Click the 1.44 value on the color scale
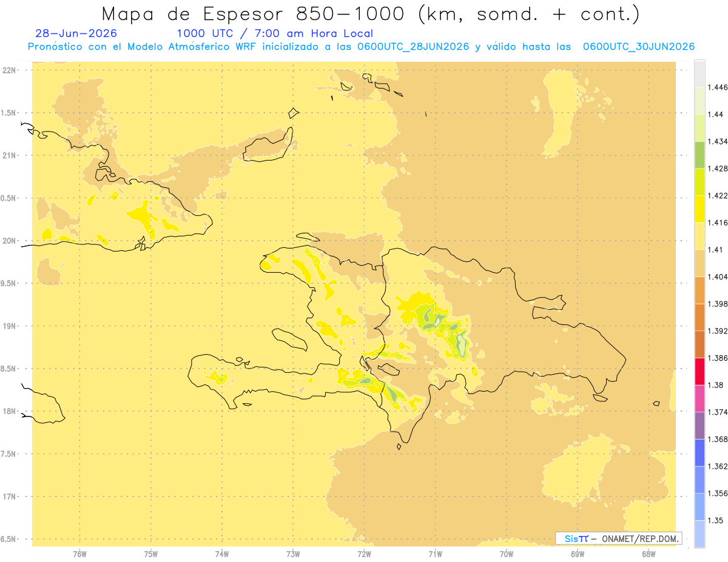Viewport: 728px width, 562px height. 714,114
